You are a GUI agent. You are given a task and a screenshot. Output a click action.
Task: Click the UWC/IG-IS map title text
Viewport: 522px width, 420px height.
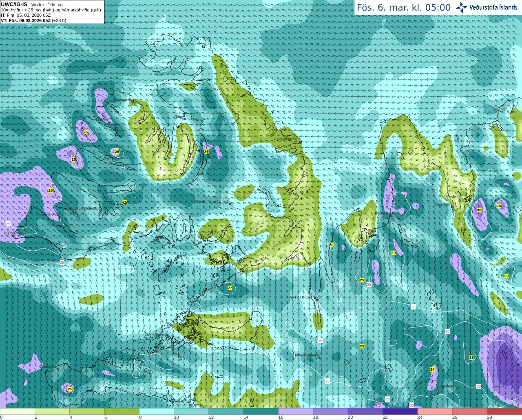[x=14, y=4]
